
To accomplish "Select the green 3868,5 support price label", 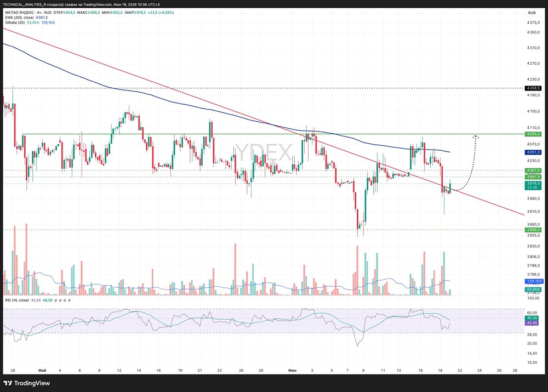I will tap(533, 230).
